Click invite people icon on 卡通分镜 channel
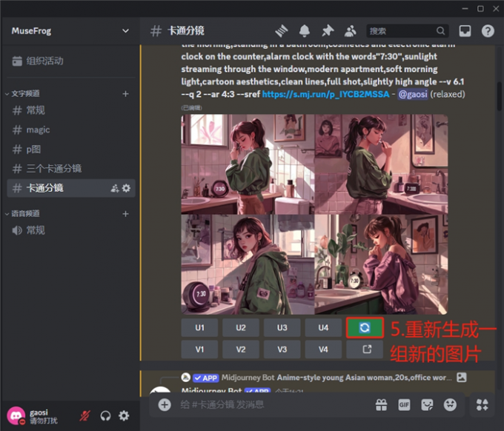The height and width of the screenshot is (431, 504). [x=115, y=188]
